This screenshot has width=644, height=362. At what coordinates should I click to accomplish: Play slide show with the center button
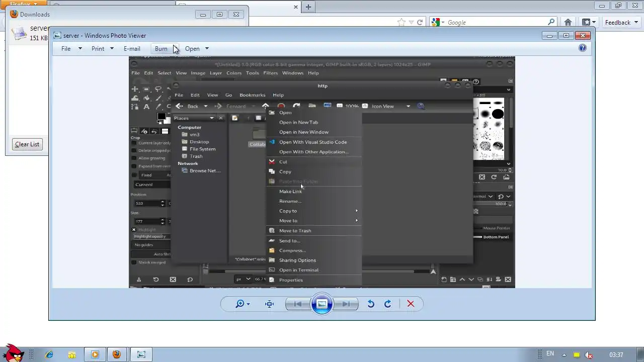coord(322,304)
